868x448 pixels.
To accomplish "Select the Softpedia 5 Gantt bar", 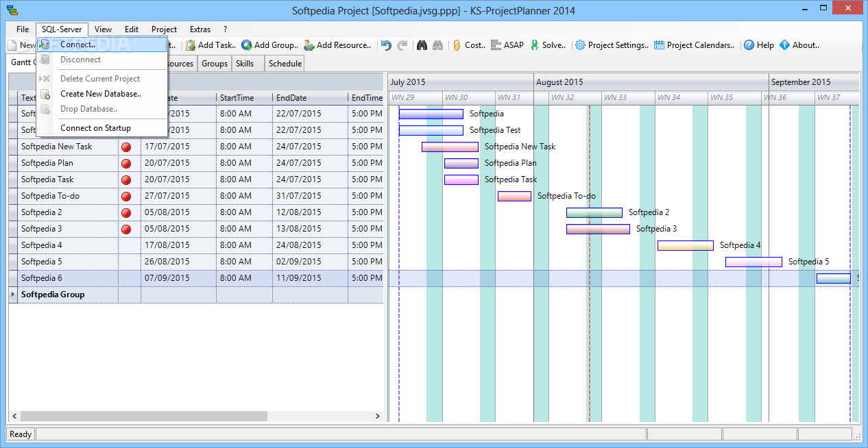I will [754, 262].
